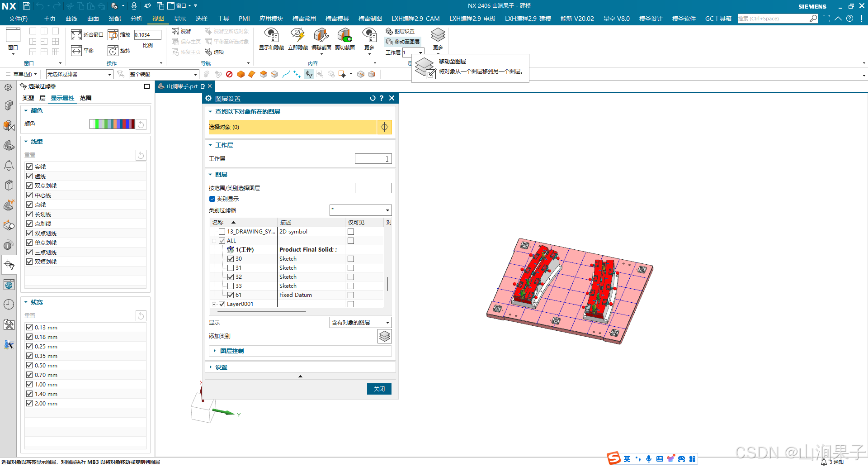Image resolution: width=868 pixels, height=467 pixels.
Task: Uncheck the 中心线 line type checkbox
Action: coord(29,195)
